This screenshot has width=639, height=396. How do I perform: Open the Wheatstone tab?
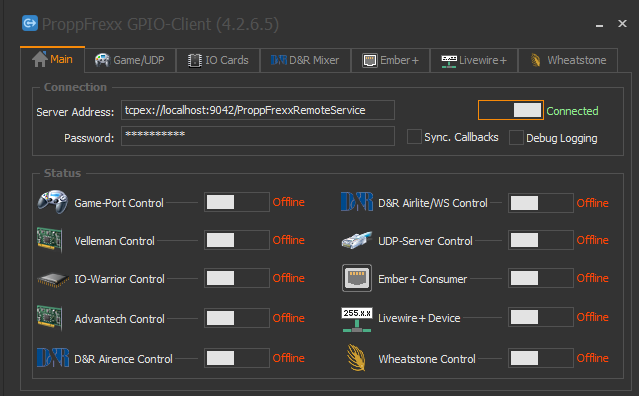coord(568,60)
